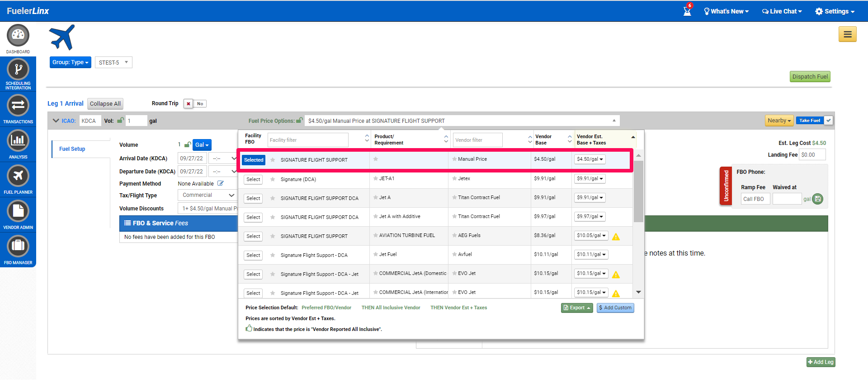868x382 pixels.
Task: Click the Unconfirmed red tab
Action: [726, 186]
